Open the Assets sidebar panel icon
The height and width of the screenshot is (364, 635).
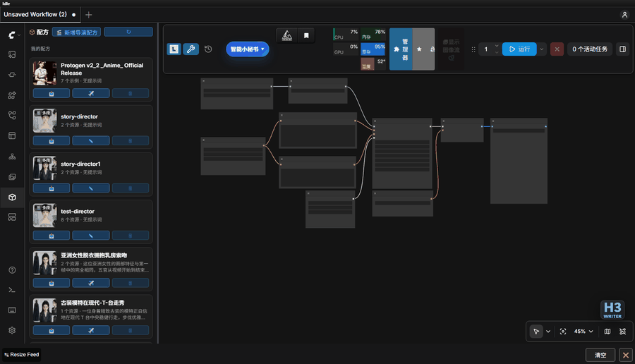12,54
